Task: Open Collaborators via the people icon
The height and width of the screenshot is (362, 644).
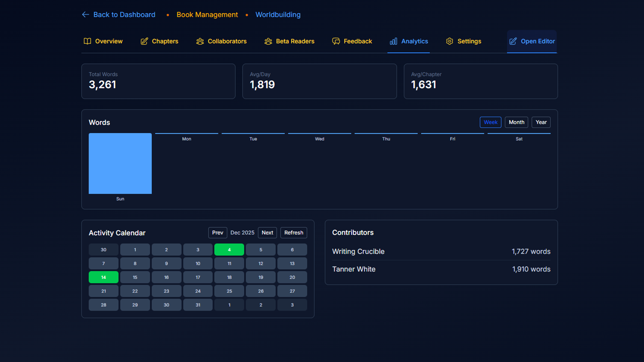Action: 200,41
